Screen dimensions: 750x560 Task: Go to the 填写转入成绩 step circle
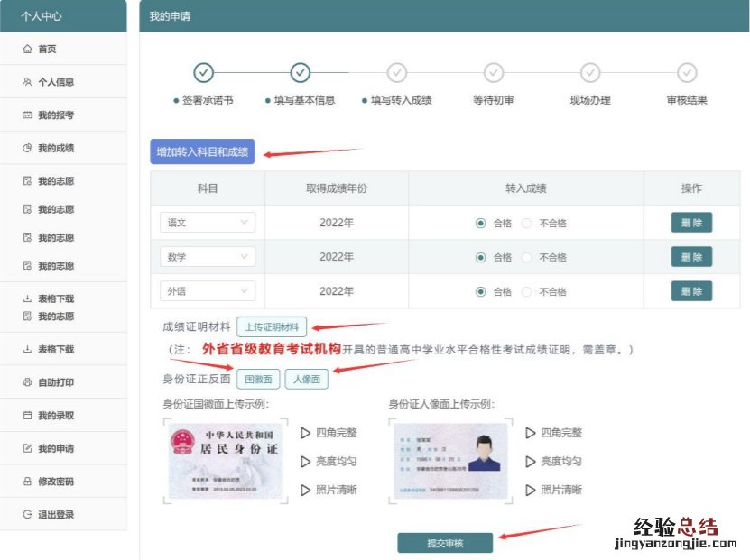[x=397, y=73]
